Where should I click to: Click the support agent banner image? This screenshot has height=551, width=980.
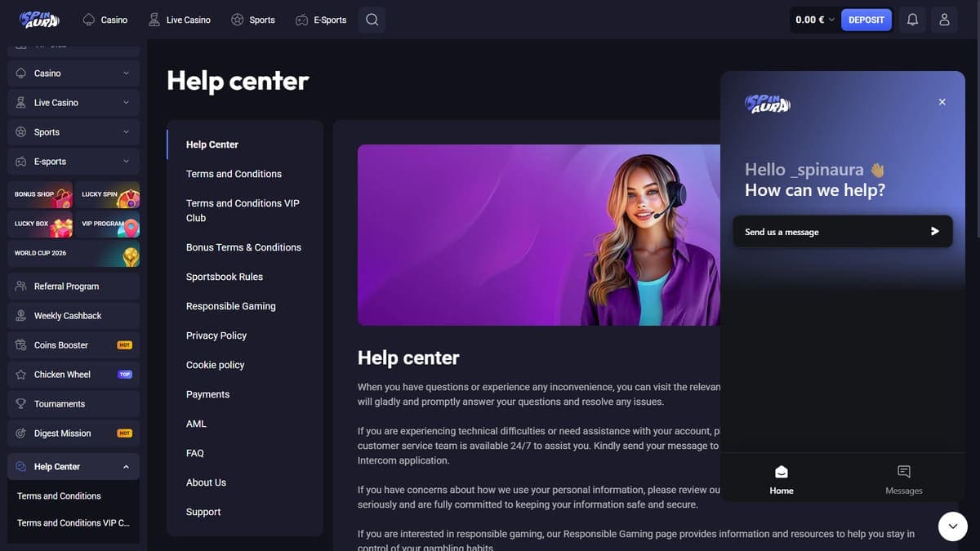[x=539, y=235]
